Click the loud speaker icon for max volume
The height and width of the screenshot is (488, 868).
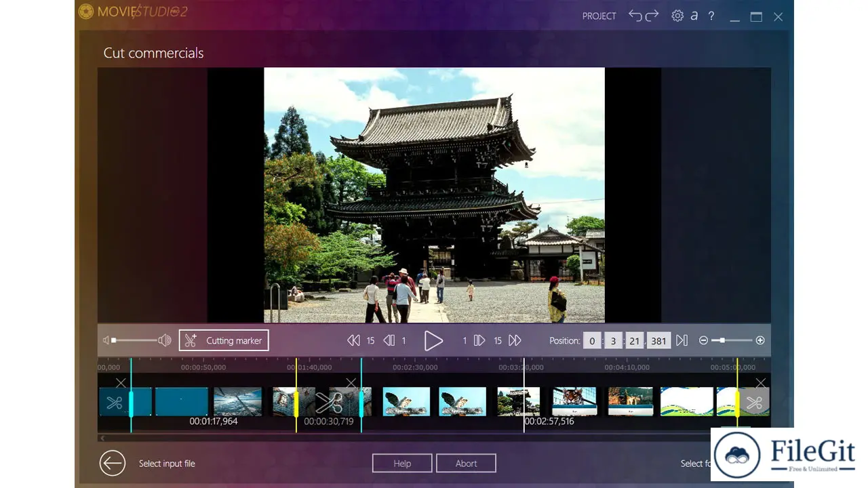[x=165, y=340]
